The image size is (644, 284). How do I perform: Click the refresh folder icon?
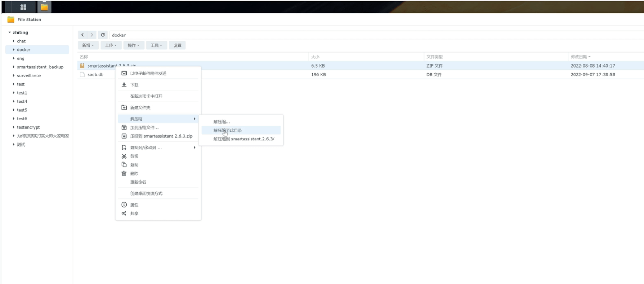103,35
